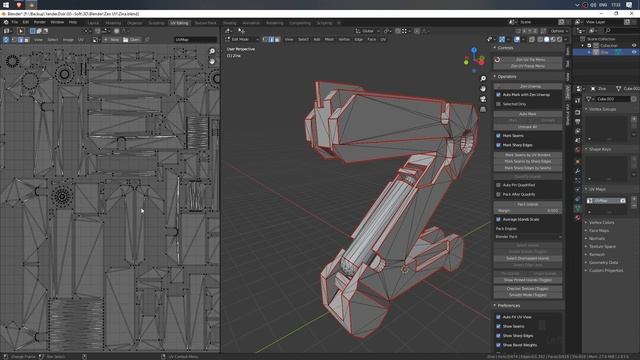Screen dimensions: 640x360
Task: Toggle the Average Islands Scale checkbox
Action: click(x=498, y=219)
